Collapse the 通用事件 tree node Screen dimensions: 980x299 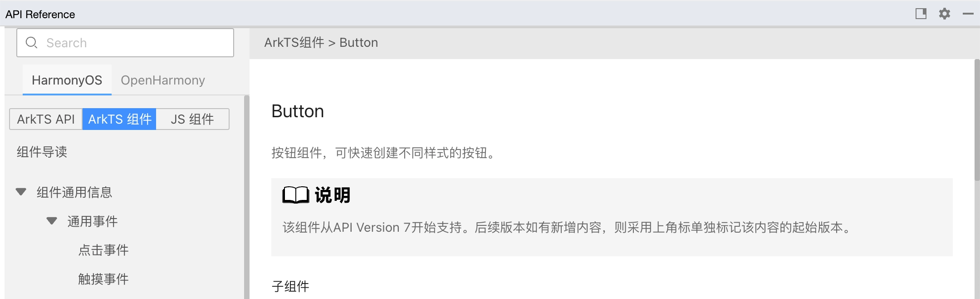(52, 221)
